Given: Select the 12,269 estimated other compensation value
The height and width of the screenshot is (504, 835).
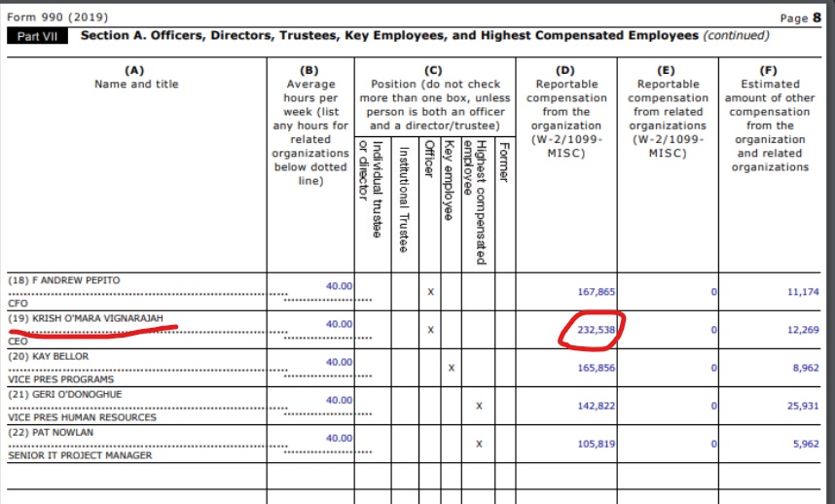Looking at the screenshot, I should (x=803, y=330).
